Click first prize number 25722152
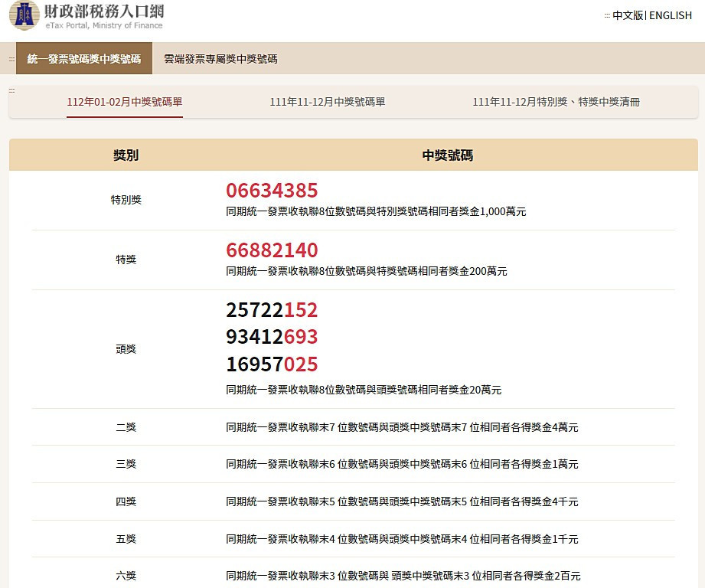 (x=272, y=310)
